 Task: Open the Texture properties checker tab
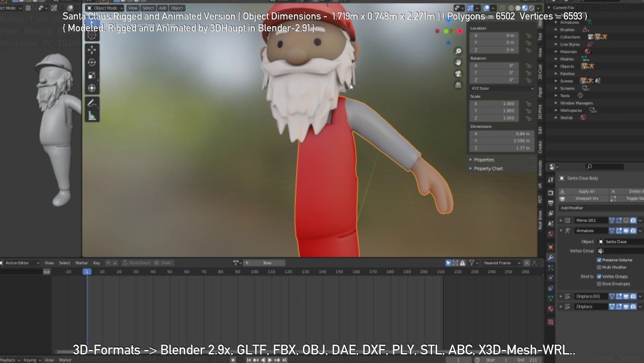(x=551, y=322)
